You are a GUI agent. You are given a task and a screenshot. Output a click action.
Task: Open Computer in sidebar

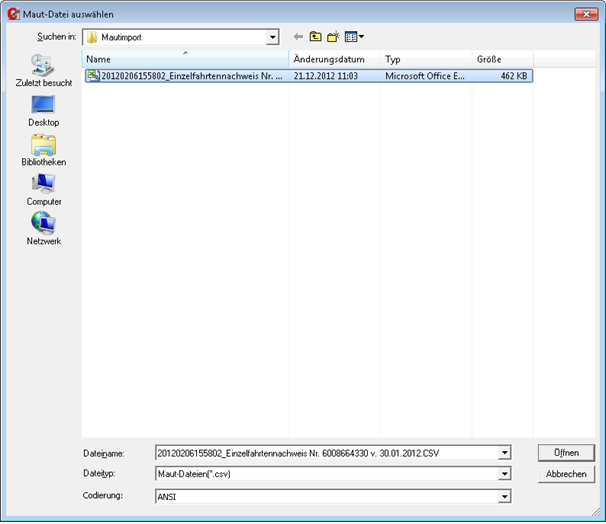[x=43, y=190]
